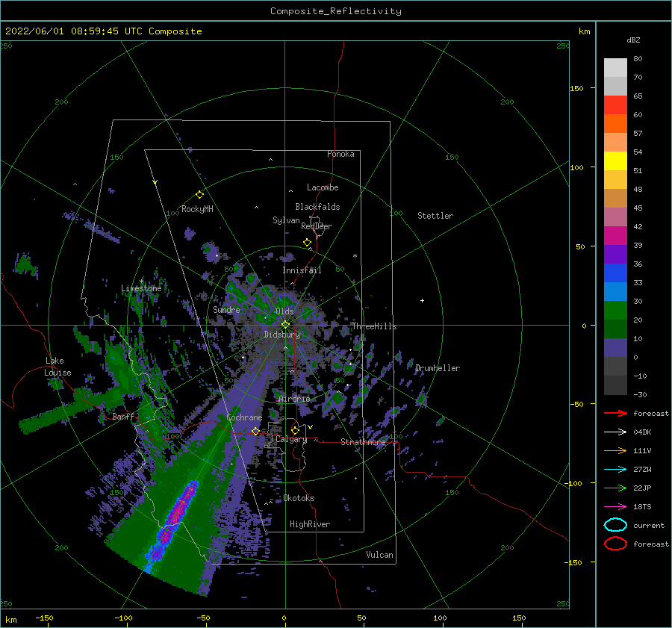This screenshot has width=672, height=628.
Task: Click the RockyMH label
Action: [197, 209]
